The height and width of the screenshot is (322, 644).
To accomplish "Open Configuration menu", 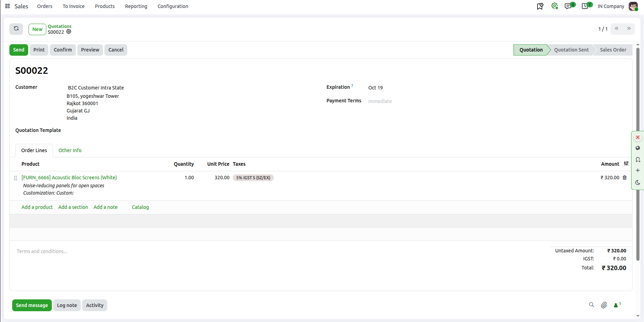I will 173,6.
